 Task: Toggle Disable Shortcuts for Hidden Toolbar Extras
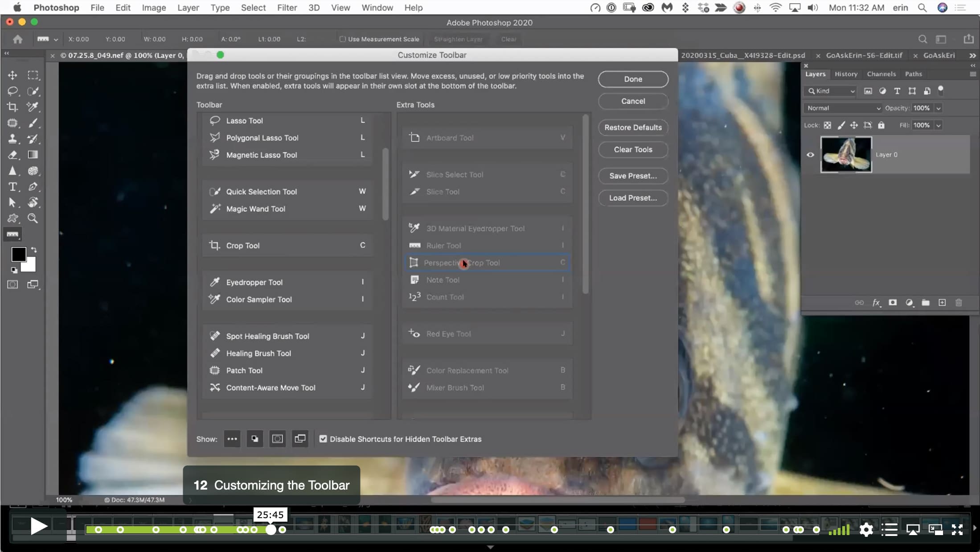[x=323, y=439]
